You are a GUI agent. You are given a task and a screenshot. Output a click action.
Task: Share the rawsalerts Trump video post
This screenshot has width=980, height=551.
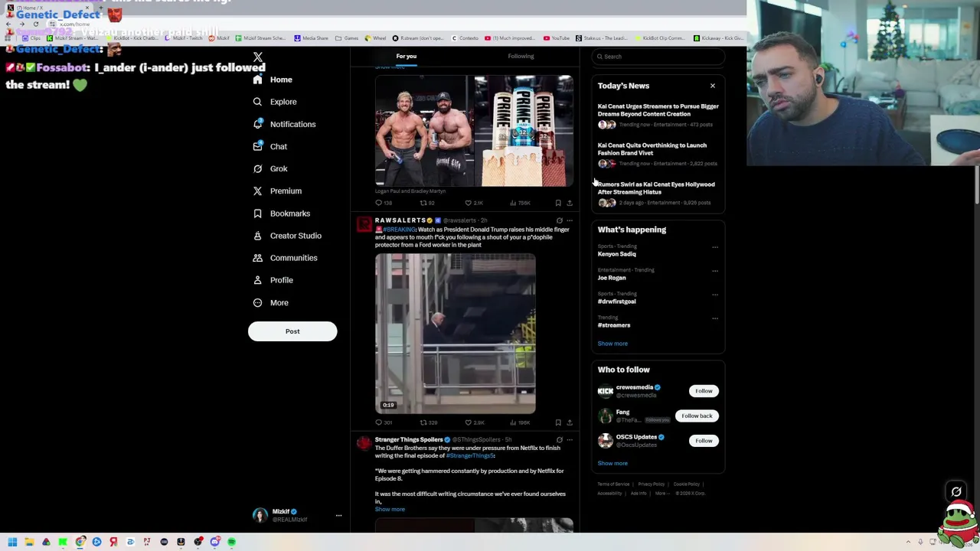point(570,422)
